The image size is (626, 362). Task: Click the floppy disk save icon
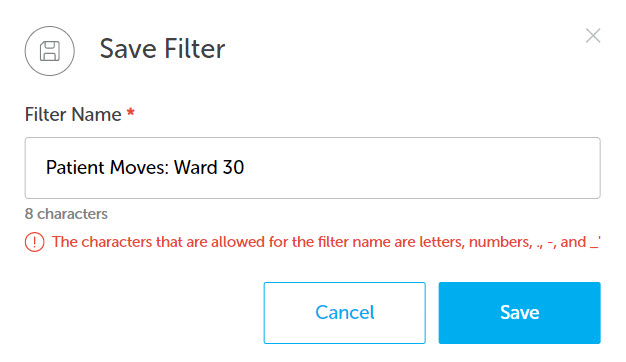pyautogui.click(x=50, y=51)
